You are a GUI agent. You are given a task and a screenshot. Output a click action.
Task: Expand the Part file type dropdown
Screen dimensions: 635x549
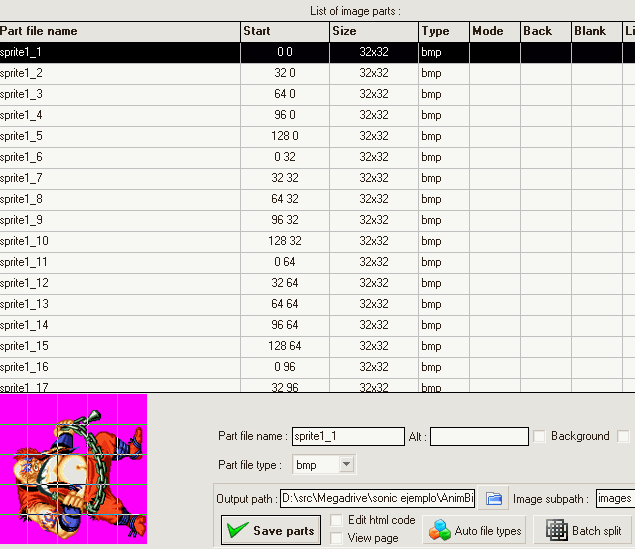pyautogui.click(x=346, y=465)
